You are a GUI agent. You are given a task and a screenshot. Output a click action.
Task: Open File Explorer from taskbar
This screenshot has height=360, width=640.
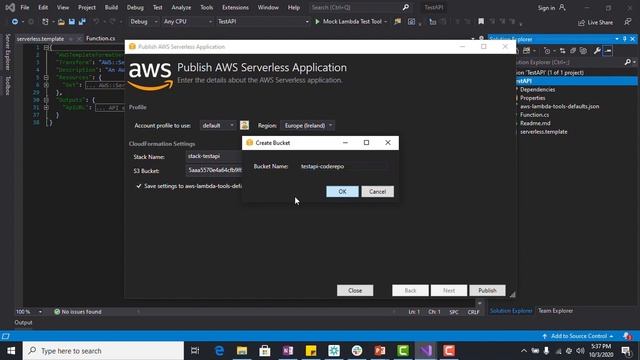[242, 351]
